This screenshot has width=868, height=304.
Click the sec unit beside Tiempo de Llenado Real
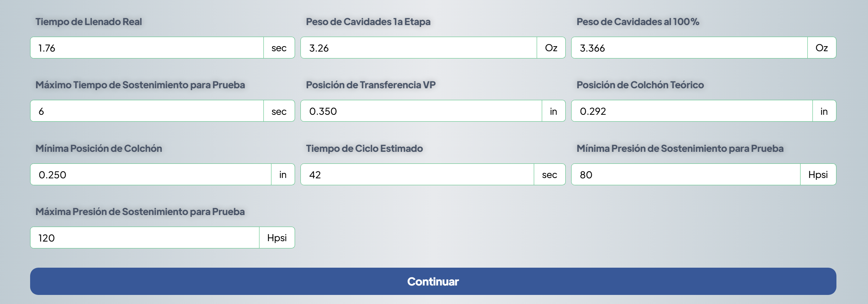click(279, 48)
